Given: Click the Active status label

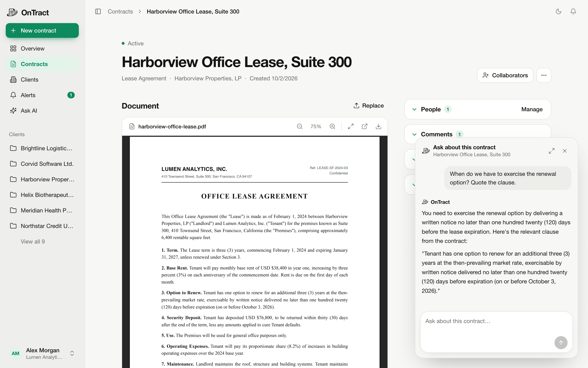Looking at the screenshot, I should tap(136, 43).
